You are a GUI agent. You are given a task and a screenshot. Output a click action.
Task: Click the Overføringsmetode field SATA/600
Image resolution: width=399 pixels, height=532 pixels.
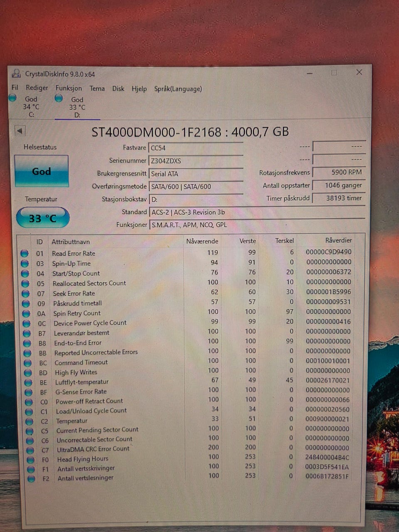(196, 187)
